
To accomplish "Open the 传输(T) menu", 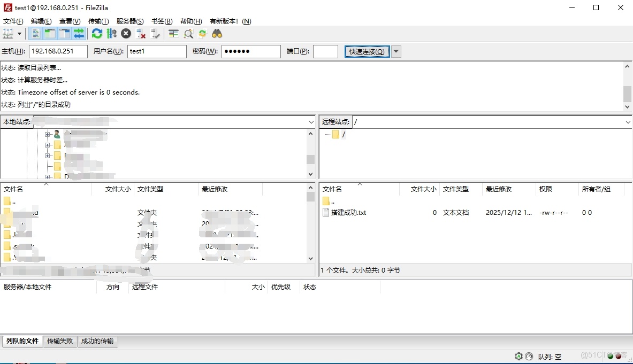I will [98, 21].
